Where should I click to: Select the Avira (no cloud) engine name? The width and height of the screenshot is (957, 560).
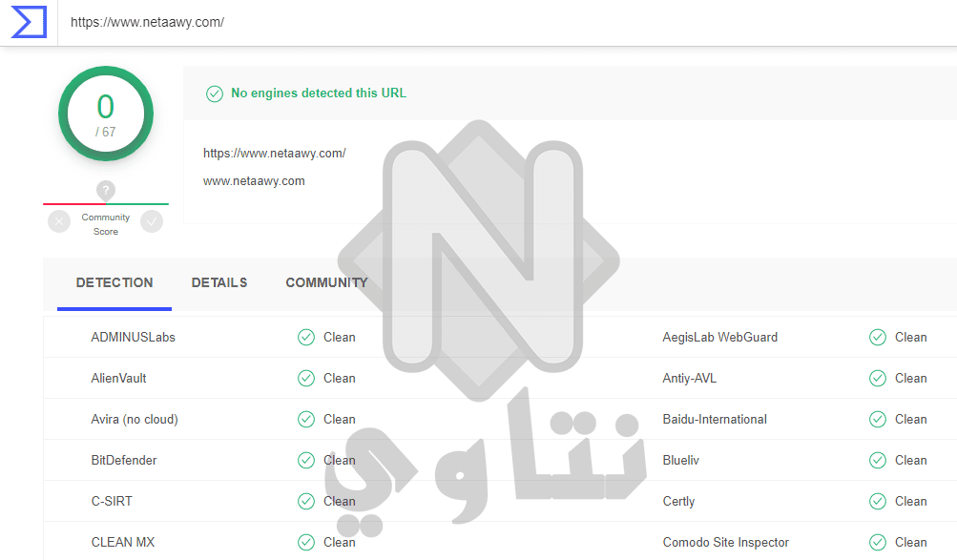[135, 419]
